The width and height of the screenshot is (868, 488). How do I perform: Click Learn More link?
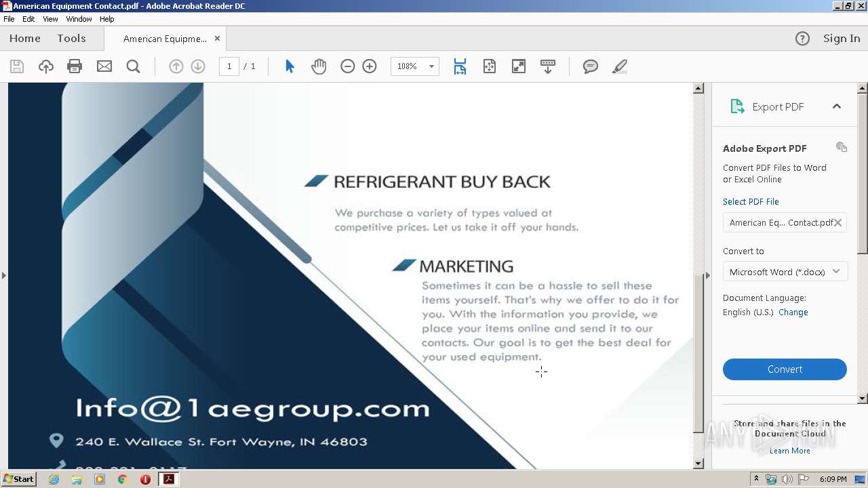(x=789, y=451)
